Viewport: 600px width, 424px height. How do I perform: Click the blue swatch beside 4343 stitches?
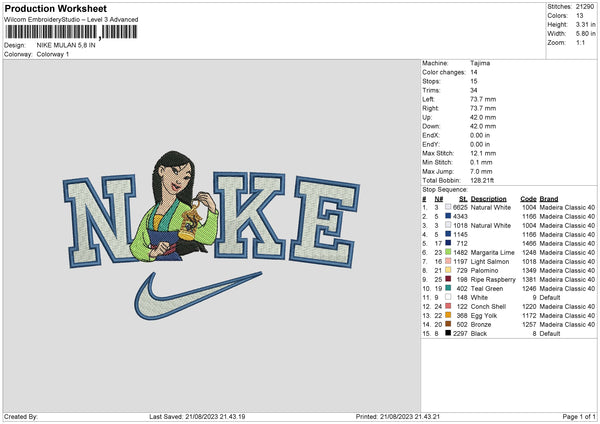point(448,216)
